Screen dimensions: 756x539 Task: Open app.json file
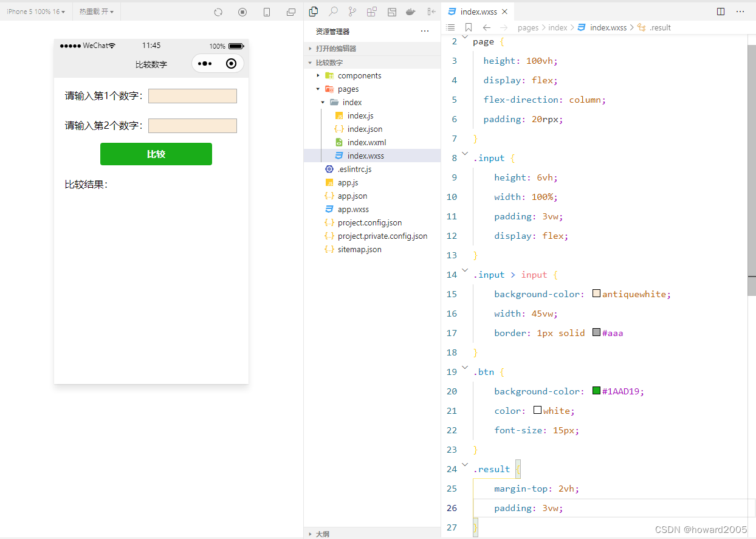click(x=372, y=196)
